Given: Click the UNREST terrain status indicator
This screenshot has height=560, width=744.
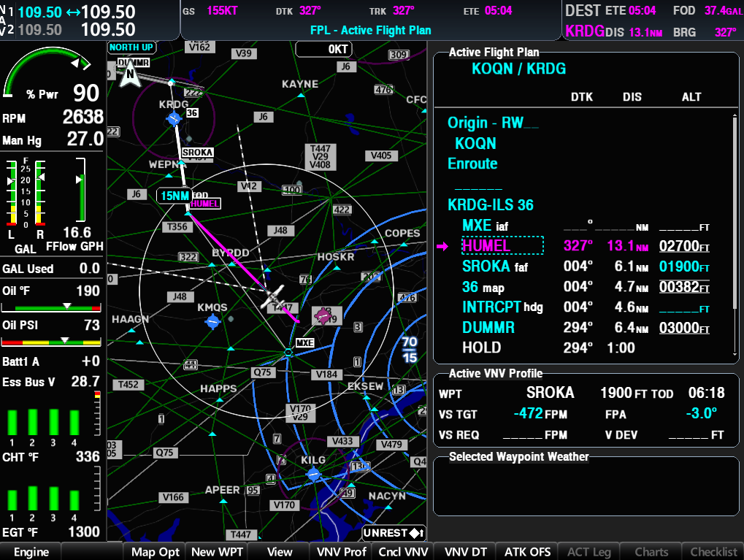Looking at the screenshot, I should (x=394, y=533).
